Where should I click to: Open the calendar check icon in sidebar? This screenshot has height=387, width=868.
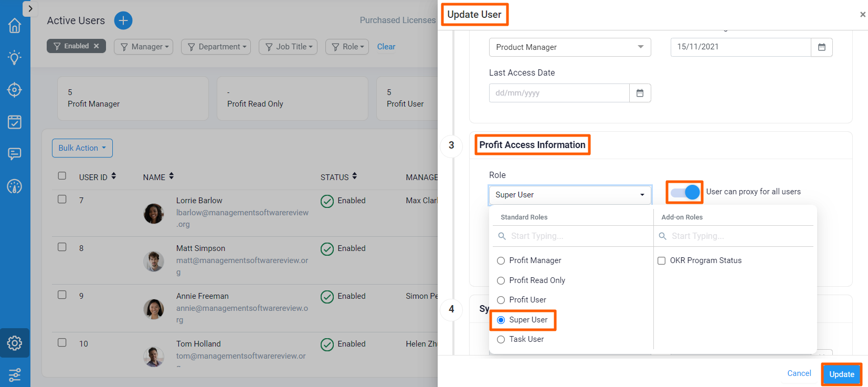(15, 122)
